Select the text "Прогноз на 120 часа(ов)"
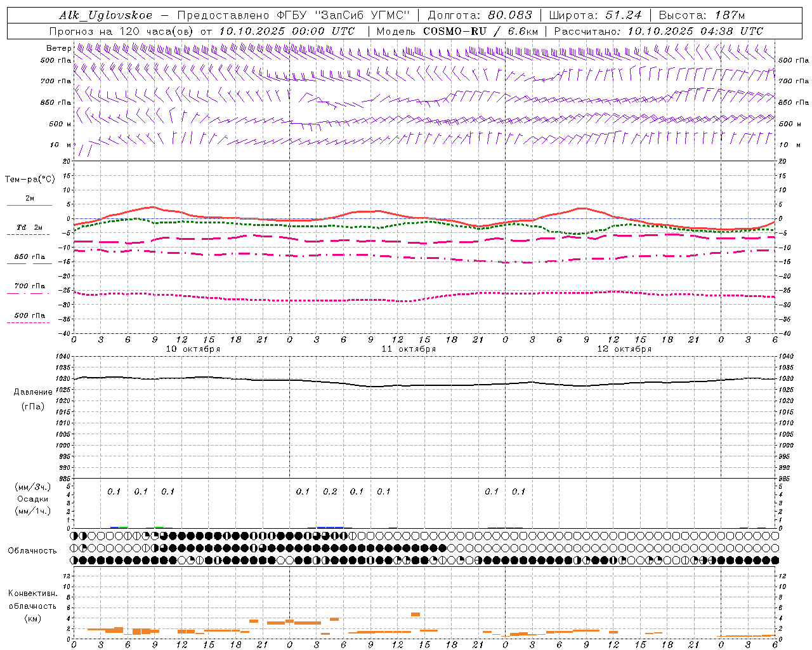812x650 pixels. [x=121, y=31]
